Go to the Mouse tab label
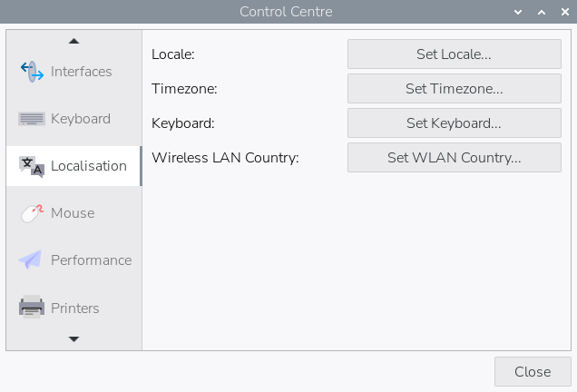577x392 pixels. click(73, 213)
